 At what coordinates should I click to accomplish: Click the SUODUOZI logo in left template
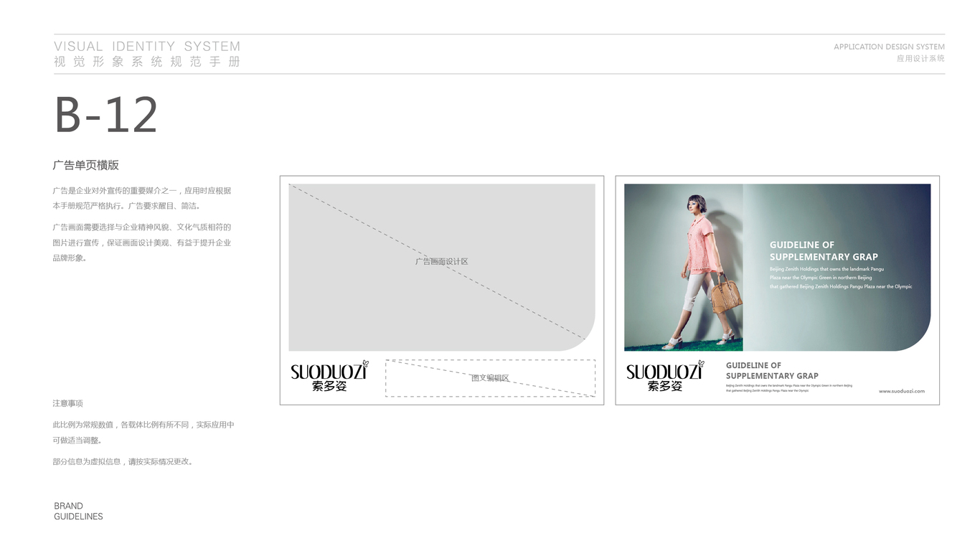click(x=329, y=375)
